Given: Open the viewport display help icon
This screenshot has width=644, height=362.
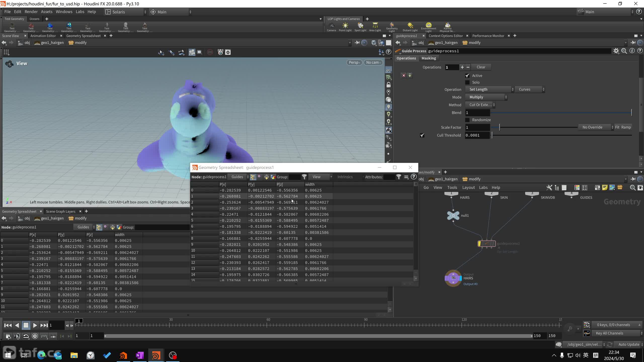Looking at the screenshot, I should tap(389, 52).
